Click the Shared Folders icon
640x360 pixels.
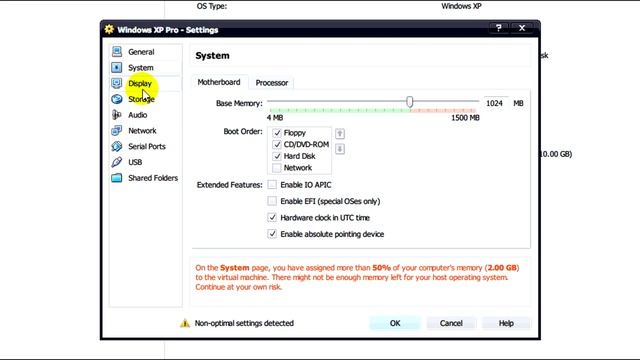pyautogui.click(x=117, y=178)
